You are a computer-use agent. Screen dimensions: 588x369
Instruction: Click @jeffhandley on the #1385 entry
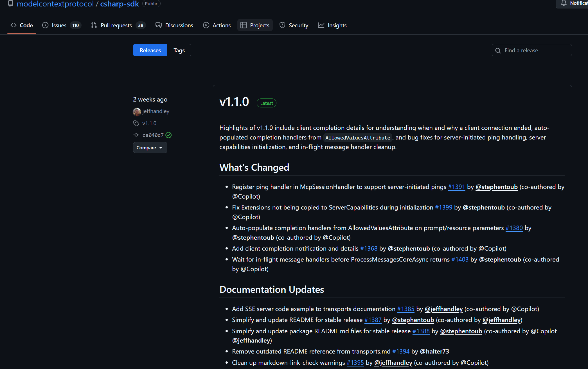pos(444,309)
